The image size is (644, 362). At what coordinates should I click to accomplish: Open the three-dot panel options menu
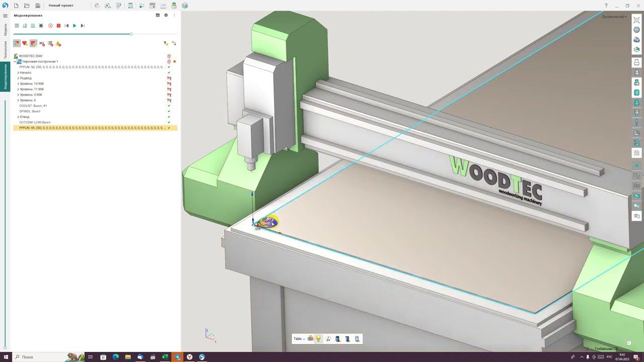174,15
